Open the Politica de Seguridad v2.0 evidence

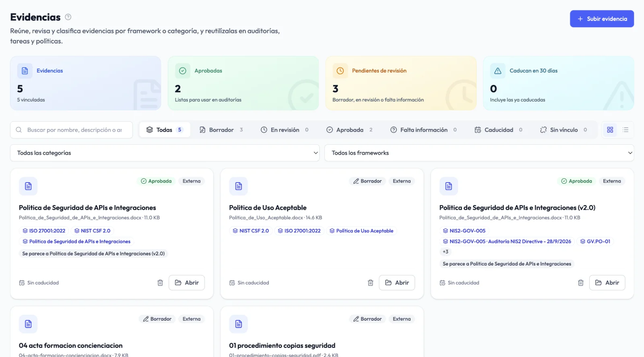[x=607, y=283]
